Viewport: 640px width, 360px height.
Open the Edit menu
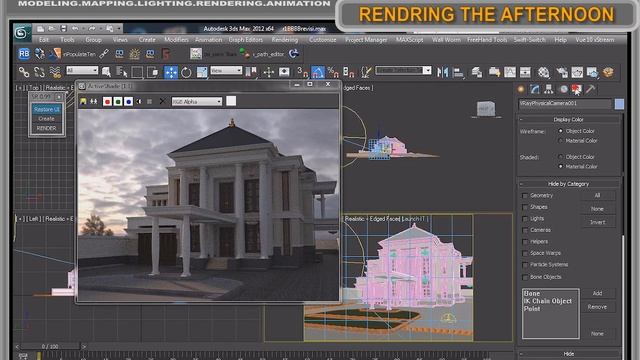coord(44,40)
